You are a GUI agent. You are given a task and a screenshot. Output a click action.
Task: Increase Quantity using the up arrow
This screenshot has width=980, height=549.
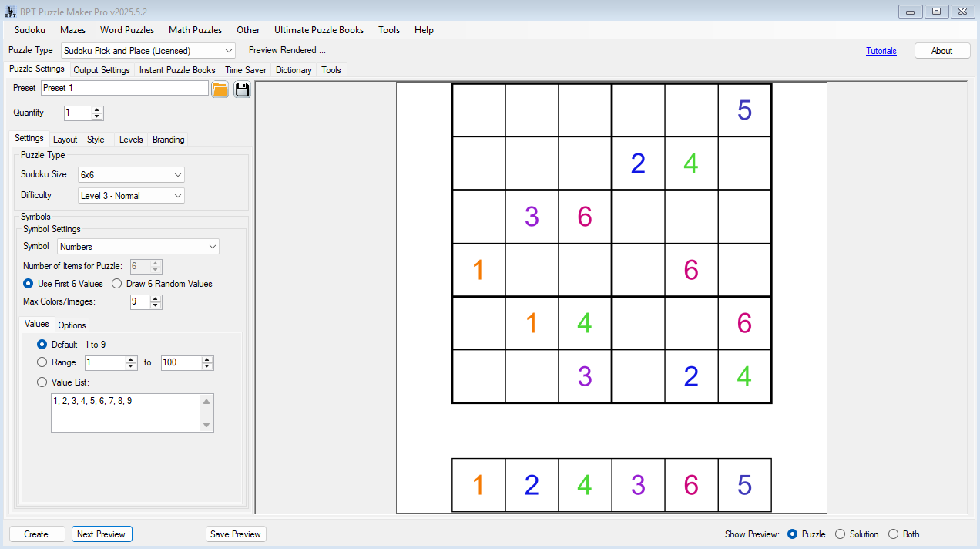96,109
